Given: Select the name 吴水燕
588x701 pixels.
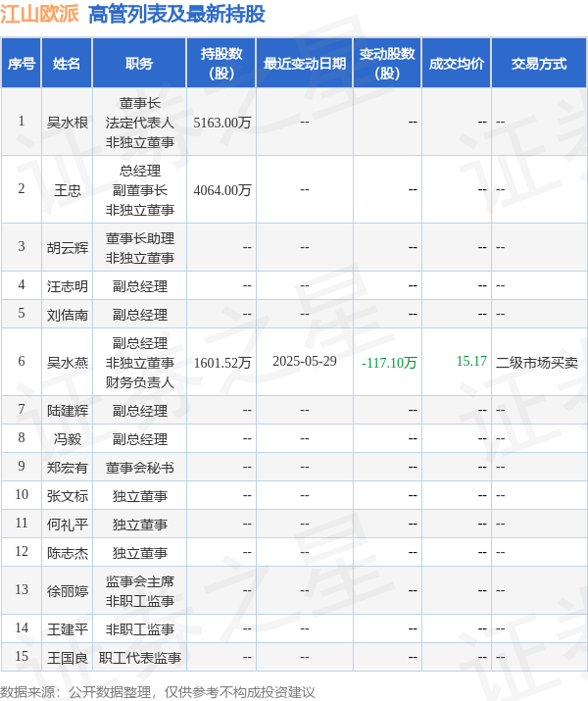Looking at the screenshot, I should tap(68, 363).
